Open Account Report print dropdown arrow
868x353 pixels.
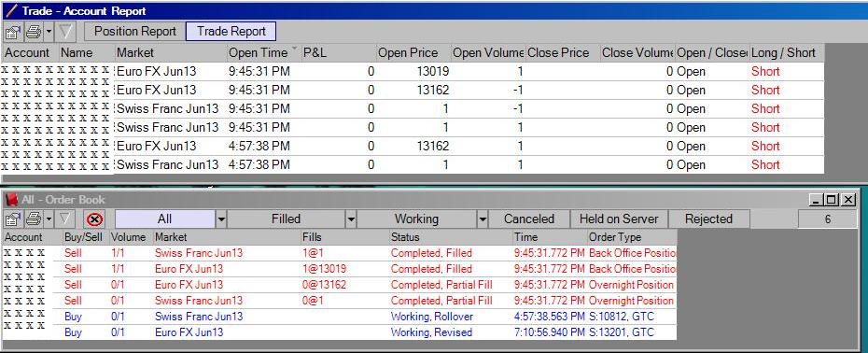pyautogui.click(x=49, y=32)
